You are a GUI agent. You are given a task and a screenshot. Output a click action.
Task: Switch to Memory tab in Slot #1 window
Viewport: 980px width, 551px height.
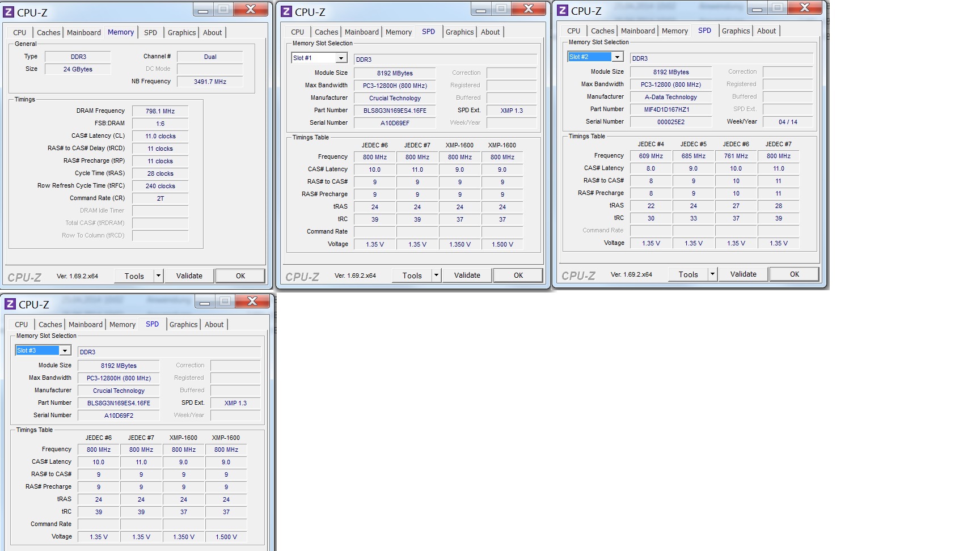(x=399, y=32)
